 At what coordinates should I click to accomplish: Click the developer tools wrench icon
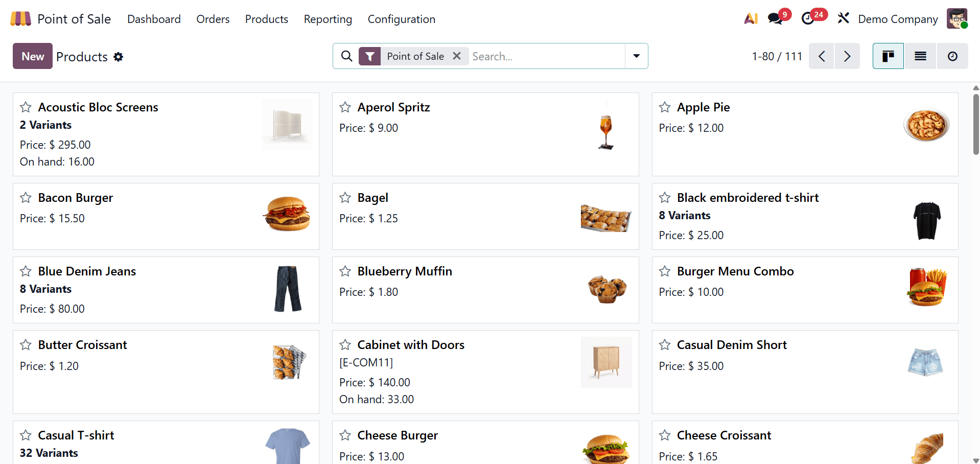pos(843,18)
